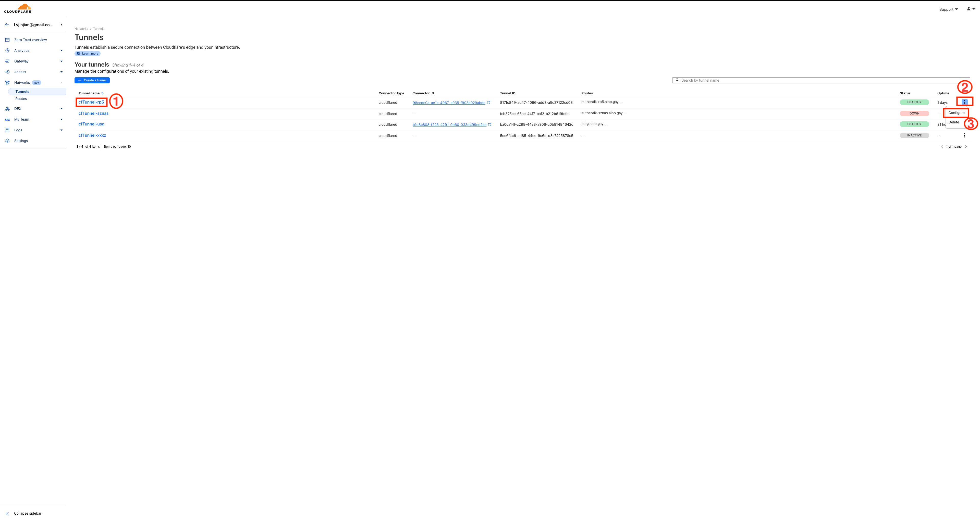
Task: Click the Access sidebar icon
Action: click(x=7, y=72)
